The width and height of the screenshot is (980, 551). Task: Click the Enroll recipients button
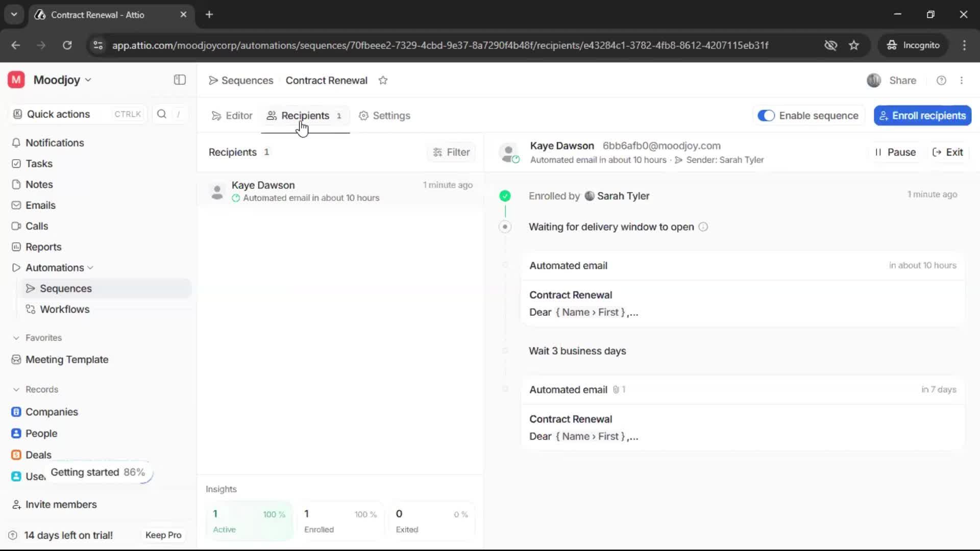[x=922, y=115]
